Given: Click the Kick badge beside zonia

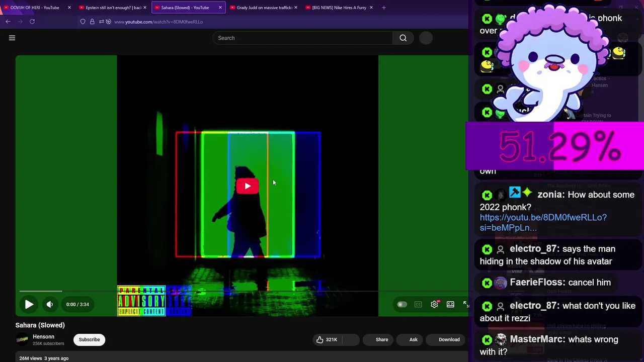Looking at the screenshot, I should (487, 195).
